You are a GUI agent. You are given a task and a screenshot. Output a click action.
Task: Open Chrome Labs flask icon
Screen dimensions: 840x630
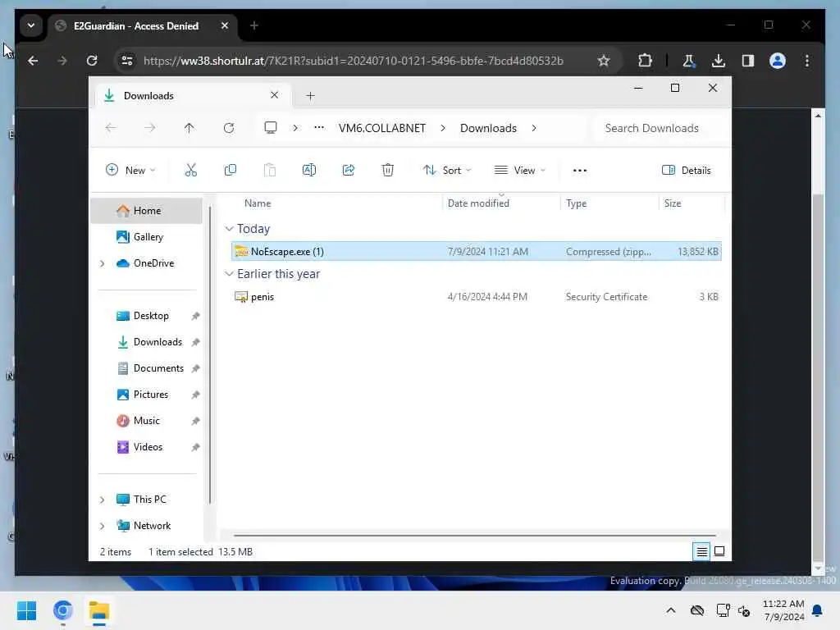(x=689, y=61)
